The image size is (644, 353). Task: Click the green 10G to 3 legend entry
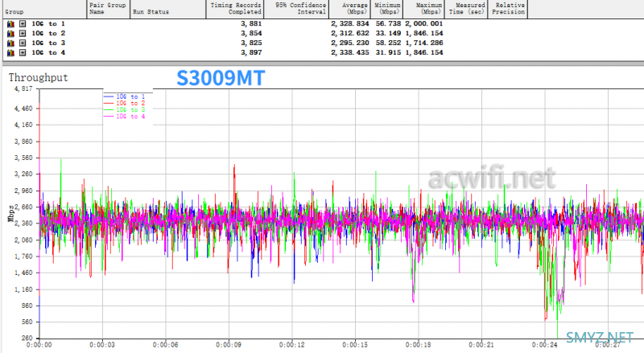click(x=125, y=110)
